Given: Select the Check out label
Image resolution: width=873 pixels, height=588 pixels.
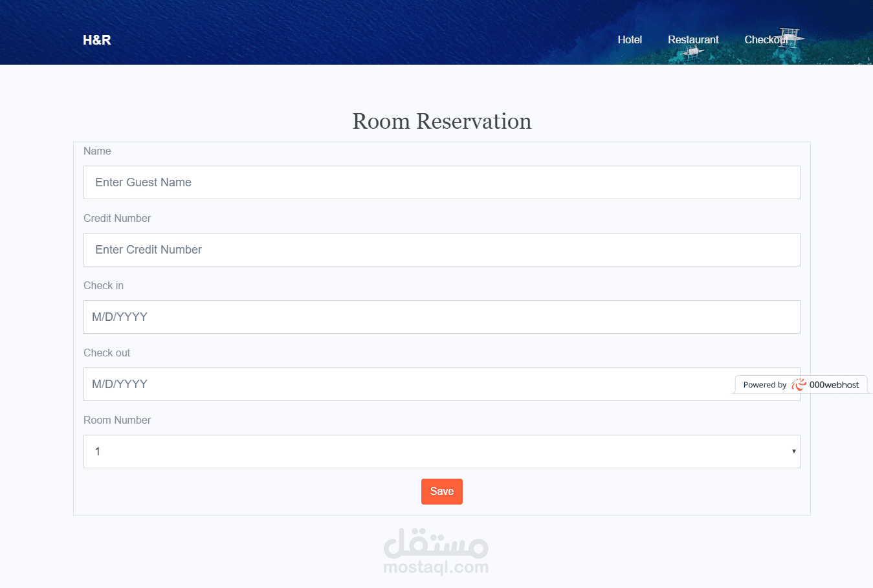Looking at the screenshot, I should click(x=107, y=353).
